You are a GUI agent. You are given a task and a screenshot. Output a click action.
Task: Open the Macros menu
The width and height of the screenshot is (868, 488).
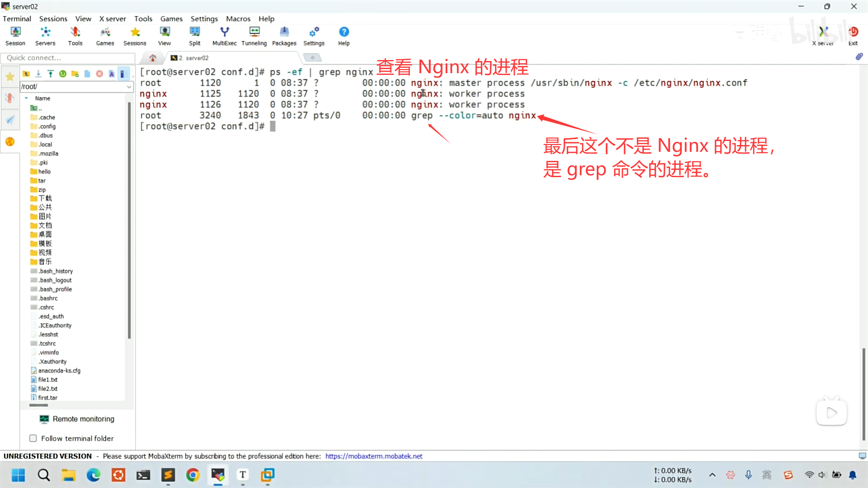(x=238, y=19)
